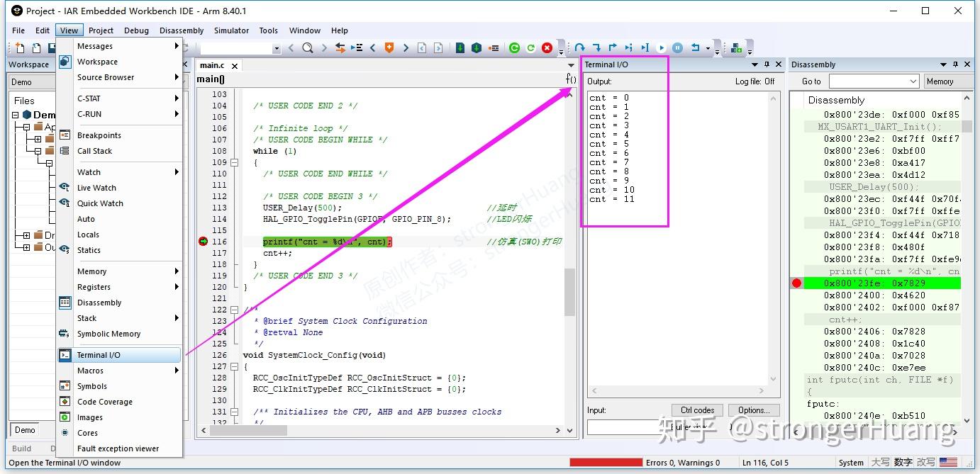Click the Save toolbar icon
Screen dimensions: 980x474
tap(53, 47)
